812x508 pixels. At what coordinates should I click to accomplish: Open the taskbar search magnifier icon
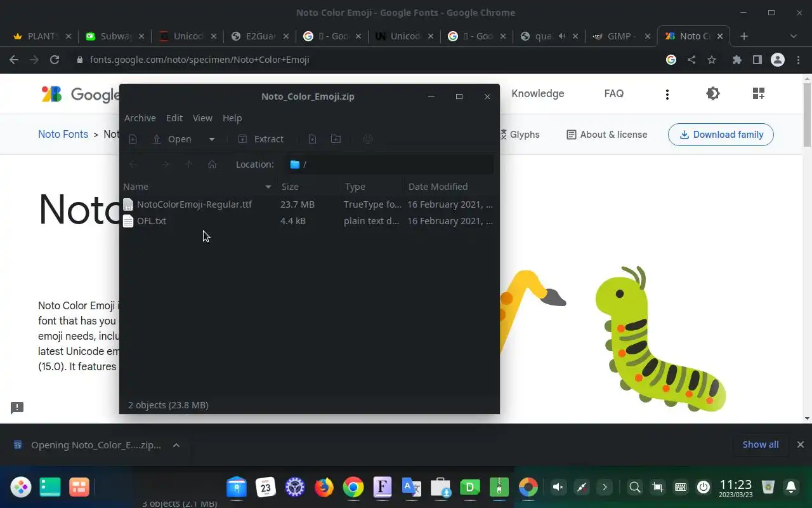point(634,487)
